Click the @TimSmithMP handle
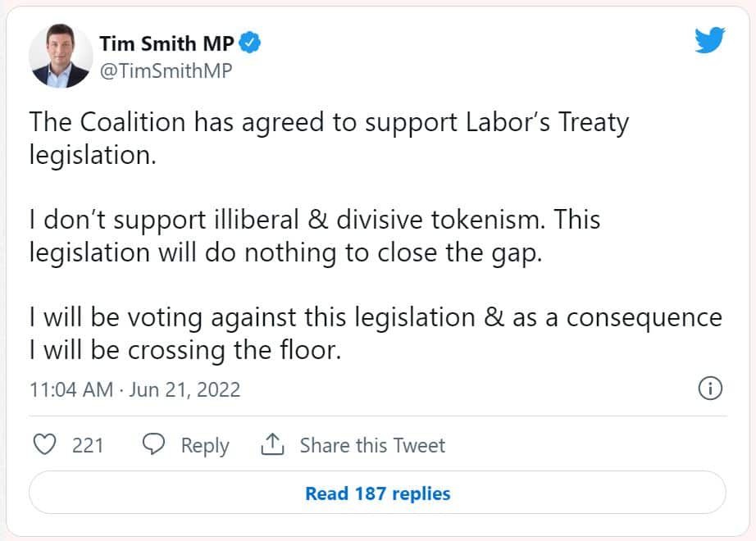Viewport: 756px width, 541px height. click(x=166, y=72)
